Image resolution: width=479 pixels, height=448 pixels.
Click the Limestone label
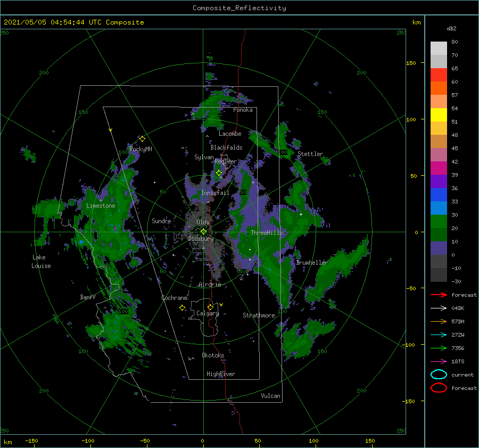101,206
